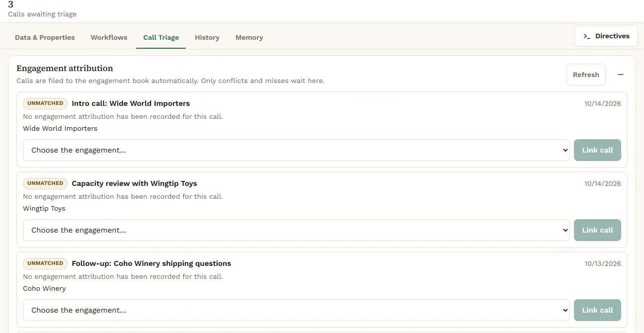644x333 pixels.
Task: Click the Unmatched badge on Wingtip Toys call
Action: point(45,183)
